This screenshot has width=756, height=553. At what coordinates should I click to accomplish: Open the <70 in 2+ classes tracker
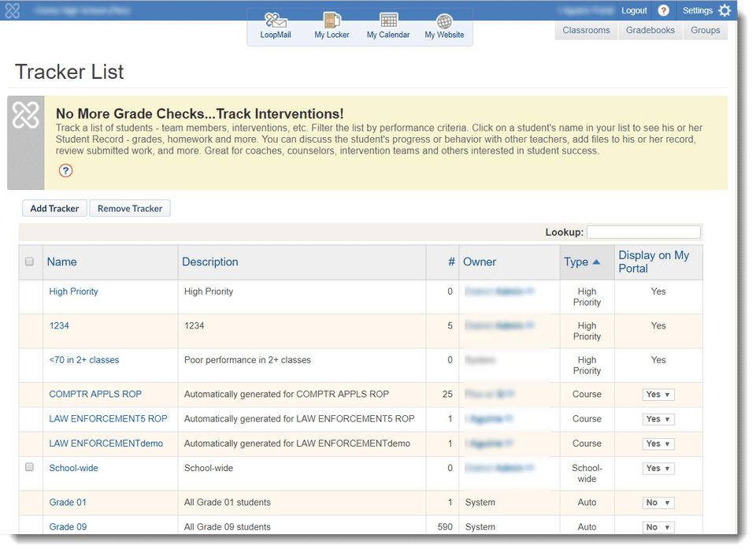84,360
